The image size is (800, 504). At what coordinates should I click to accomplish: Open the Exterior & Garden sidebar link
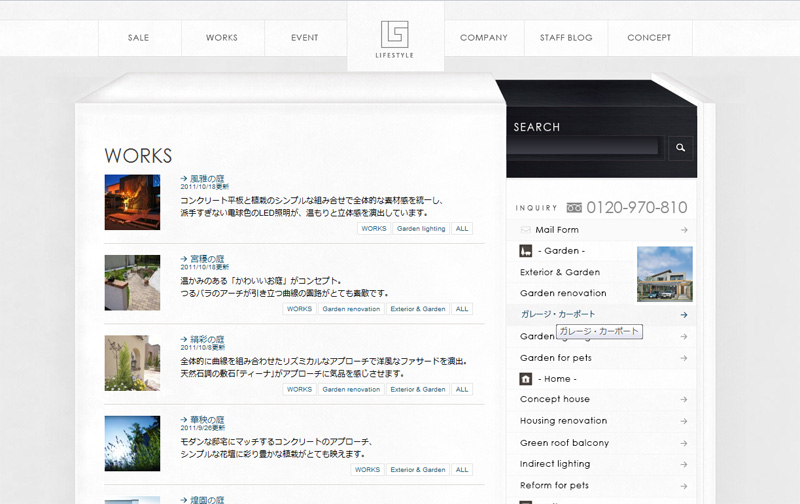coord(560,272)
